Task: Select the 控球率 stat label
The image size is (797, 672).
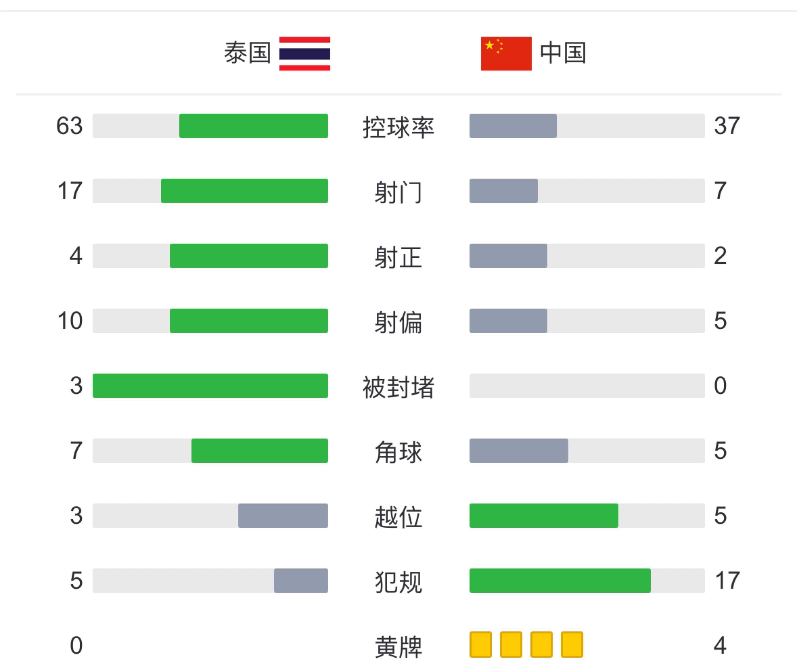Action: (x=398, y=127)
